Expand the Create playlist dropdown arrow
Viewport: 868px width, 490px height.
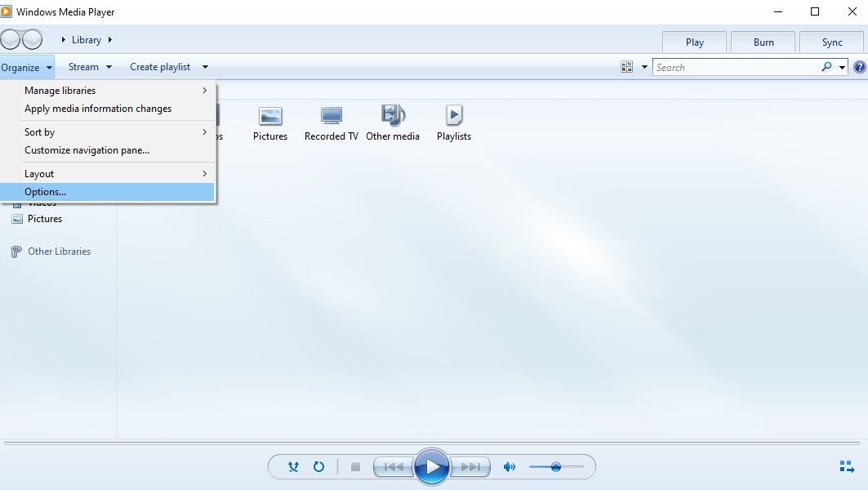(x=206, y=67)
